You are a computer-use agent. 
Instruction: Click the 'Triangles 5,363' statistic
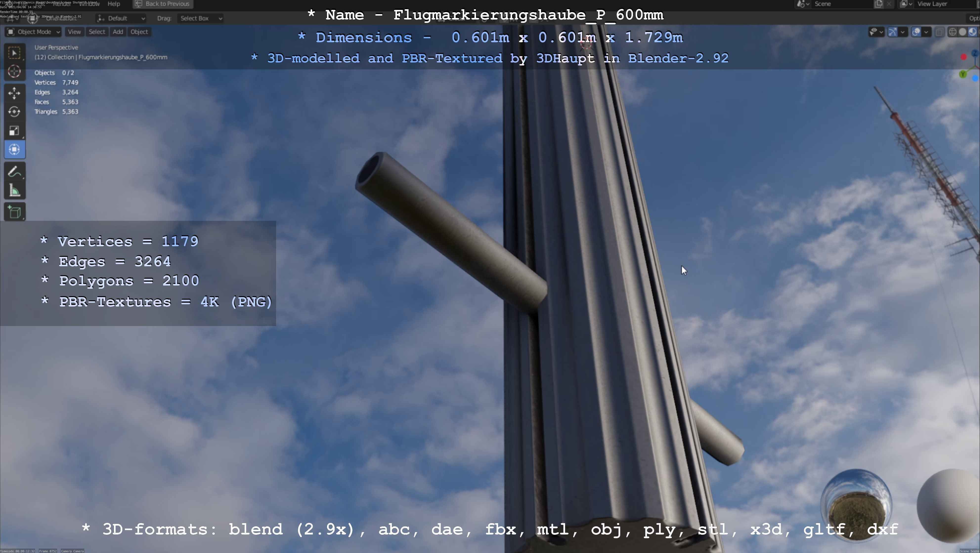[56, 112]
